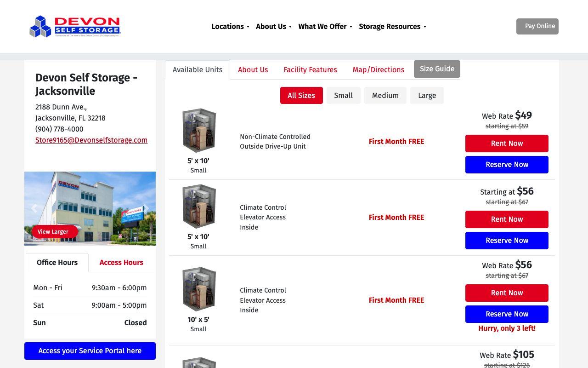Open the store email address link
This screenshot has height=368, width=588.
point(91,140)
